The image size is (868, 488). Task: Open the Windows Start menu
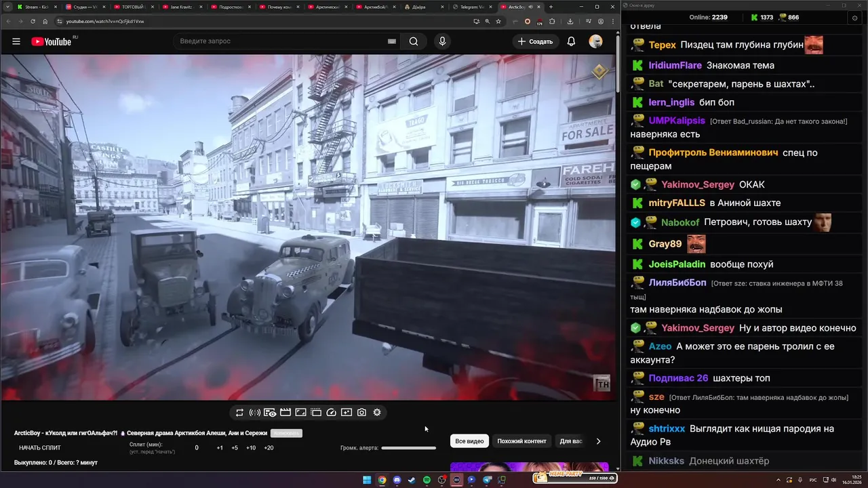367,480
